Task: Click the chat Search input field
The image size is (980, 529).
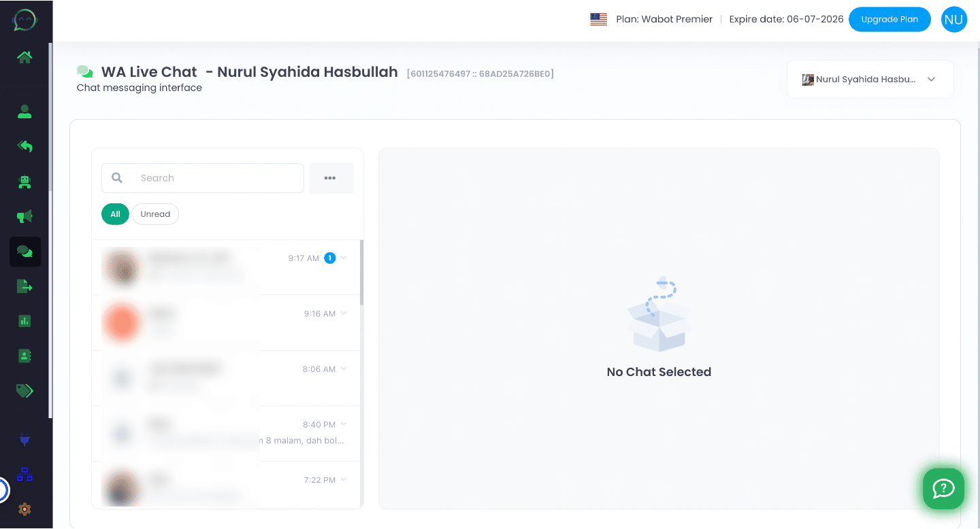Action: coord(211,178)
